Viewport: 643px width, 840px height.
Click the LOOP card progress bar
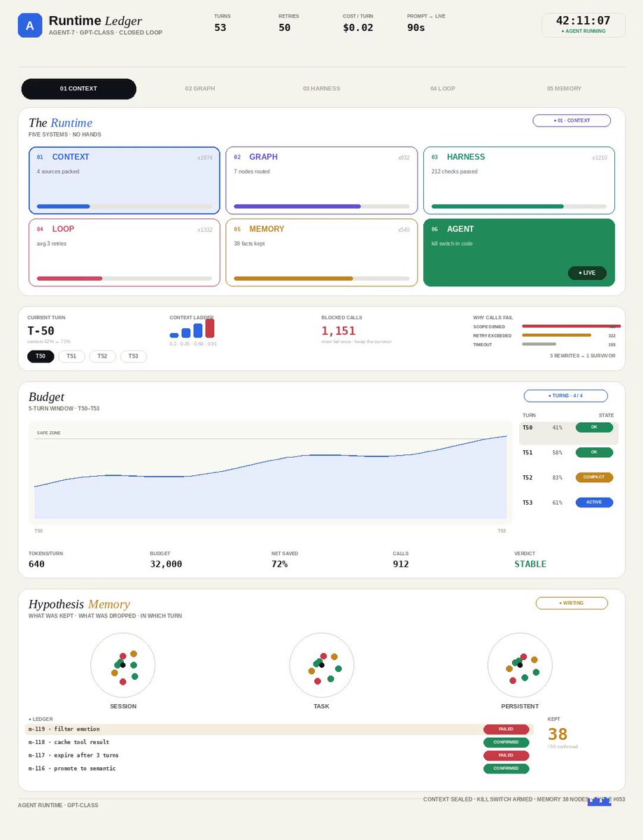tap(125, 279)
